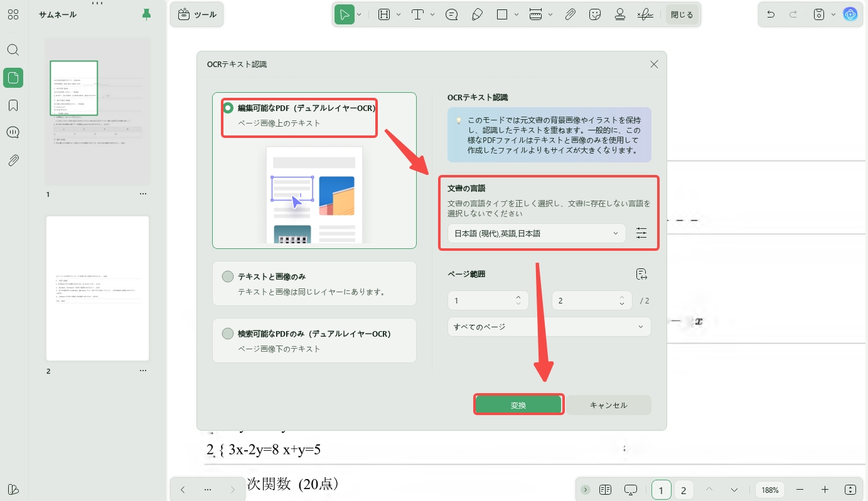Expand options arrow beside the H tool

(x=399, y=14)
